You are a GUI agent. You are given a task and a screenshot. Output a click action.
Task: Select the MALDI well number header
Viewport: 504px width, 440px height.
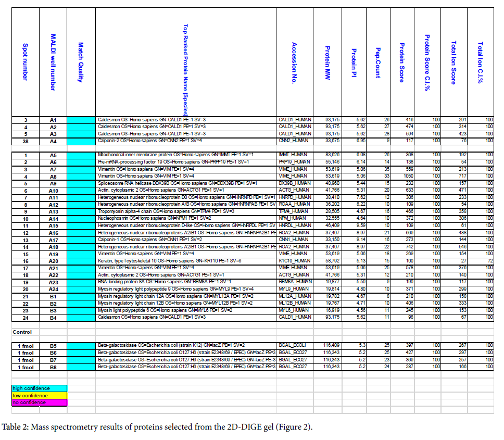click(53, 62)
